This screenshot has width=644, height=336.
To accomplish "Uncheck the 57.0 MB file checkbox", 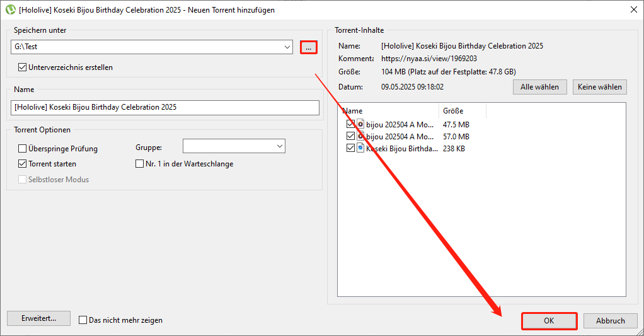I will [x=350, y=136].
